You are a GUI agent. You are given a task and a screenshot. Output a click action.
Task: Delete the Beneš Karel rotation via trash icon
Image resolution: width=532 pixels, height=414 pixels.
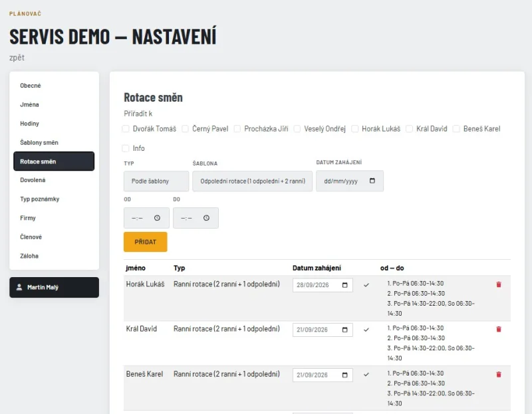[x=498, y=374]
